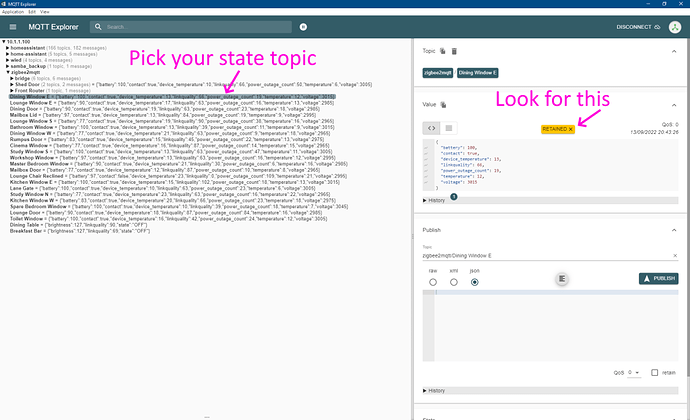The width and height of the screenshot is (690, 420).
Task: Select the Dining Window E tree row
Action: (x=172, y=97)
